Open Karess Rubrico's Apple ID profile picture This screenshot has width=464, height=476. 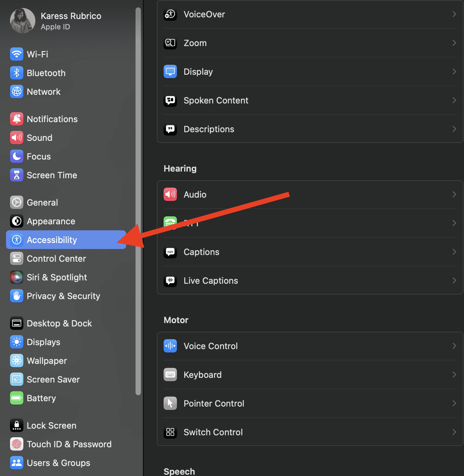pyautogui.click(x=23, y=21)
